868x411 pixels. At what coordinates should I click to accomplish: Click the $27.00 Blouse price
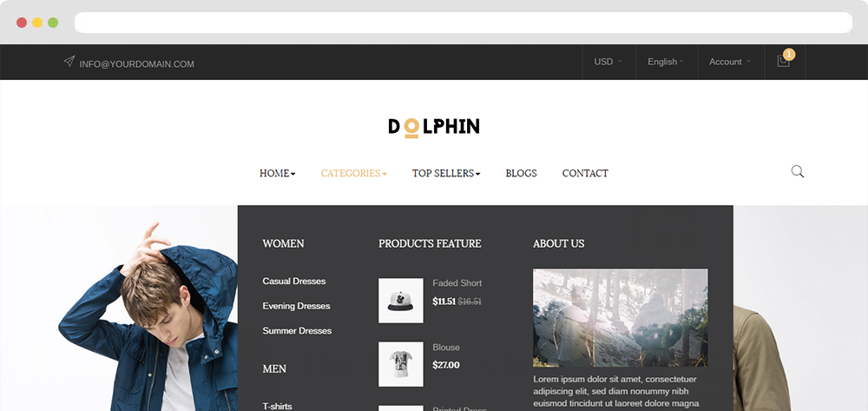446,365
